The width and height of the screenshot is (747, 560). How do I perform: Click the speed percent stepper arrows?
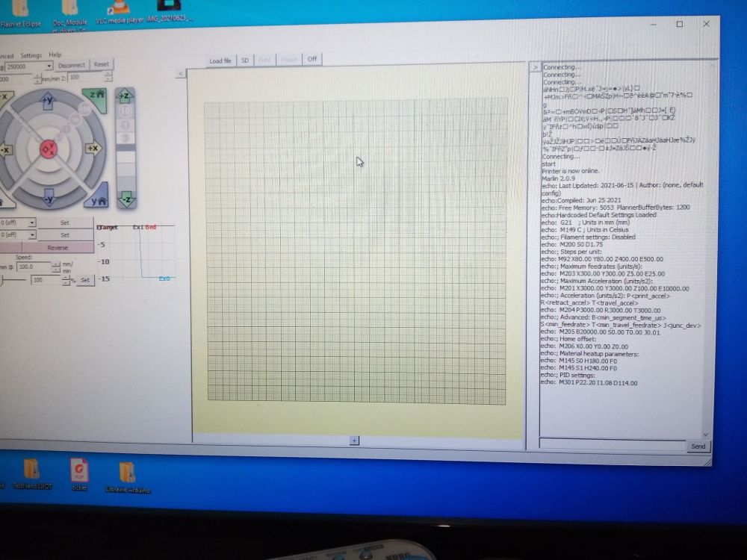coord(66,280)
